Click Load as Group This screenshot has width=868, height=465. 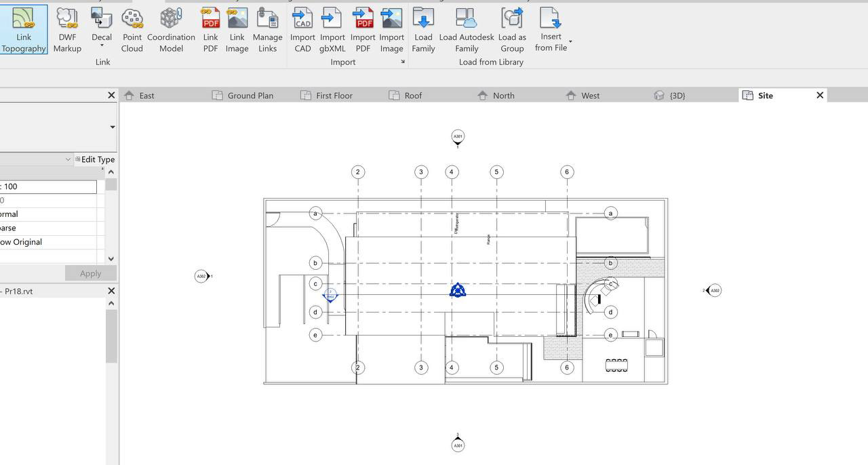[512, 30]
